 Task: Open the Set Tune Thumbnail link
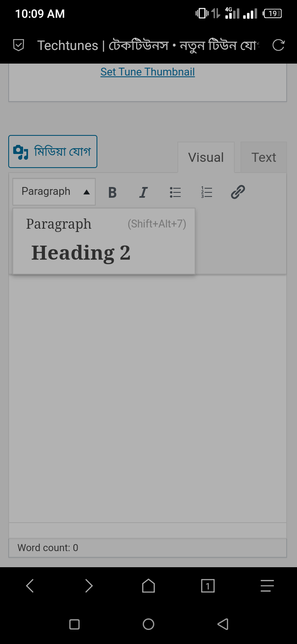(x=148, y=72)
